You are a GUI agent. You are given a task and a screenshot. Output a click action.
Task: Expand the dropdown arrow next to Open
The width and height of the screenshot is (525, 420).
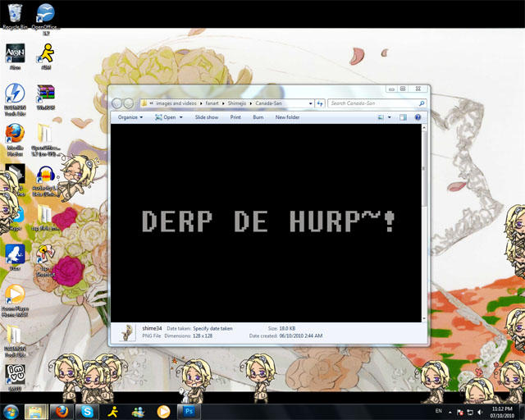(x=181, y=117)
